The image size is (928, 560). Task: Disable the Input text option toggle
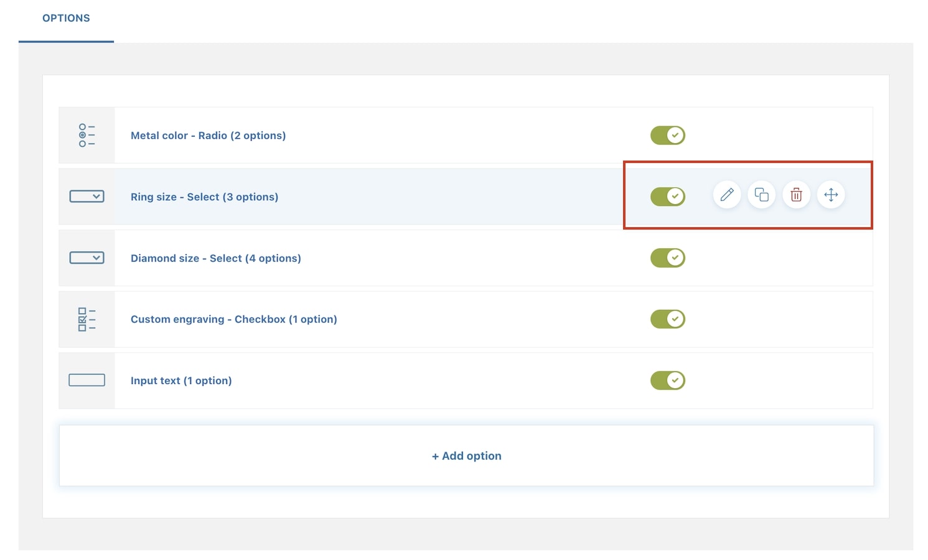click(668, 380)
